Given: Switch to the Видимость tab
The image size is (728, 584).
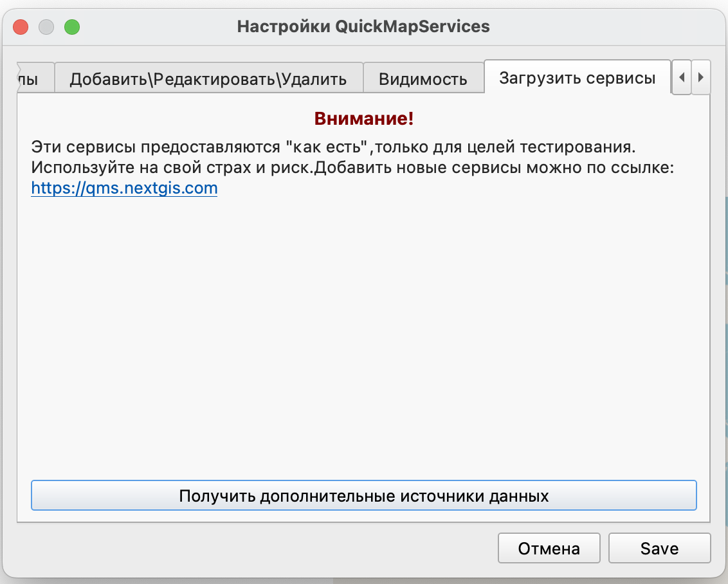Looking at the screenshot, I should (x=423, y=79).
